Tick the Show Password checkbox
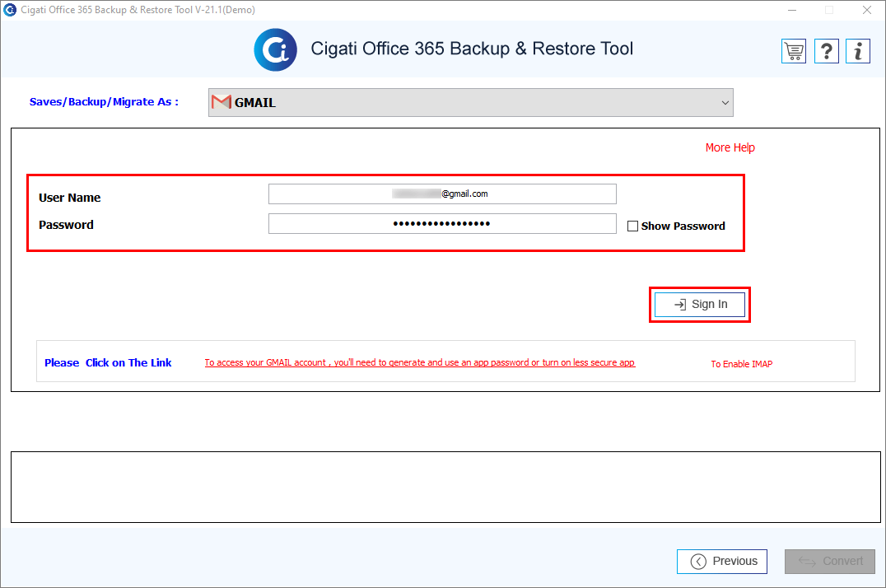The image size is (886, 588). (633, 226)
